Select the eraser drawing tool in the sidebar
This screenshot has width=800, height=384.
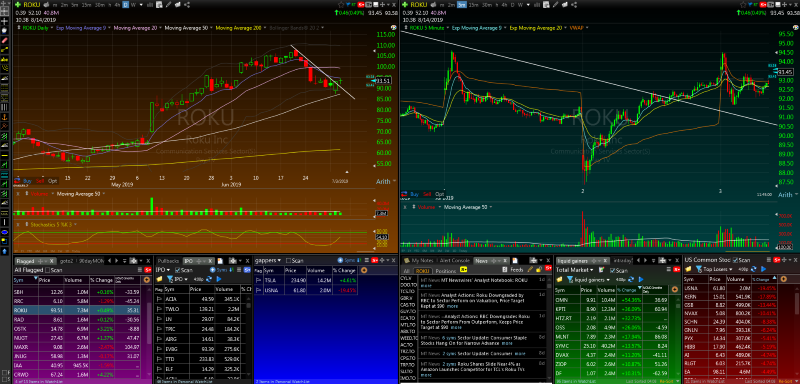point(6,40)
